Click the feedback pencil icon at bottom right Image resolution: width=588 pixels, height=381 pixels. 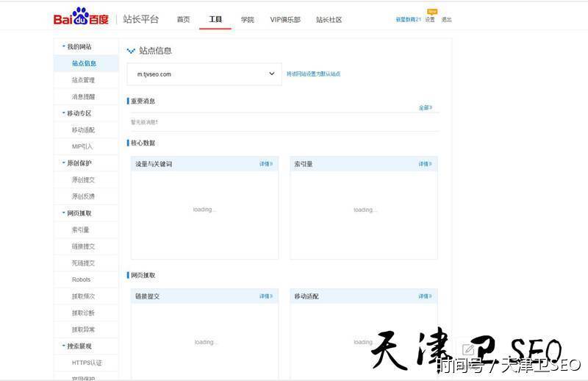[468, 350]
